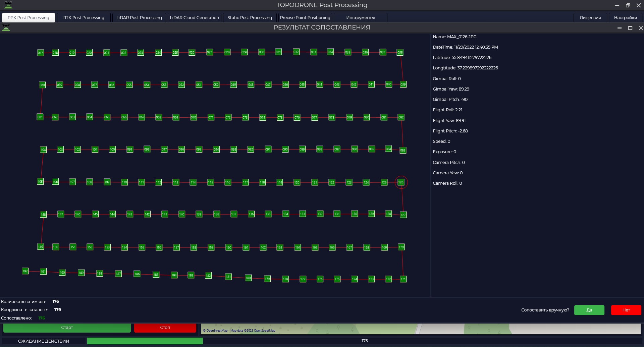Select photo marker 071
The height and width of the screenshot is (347, 644).
click(x=211, y=117)
